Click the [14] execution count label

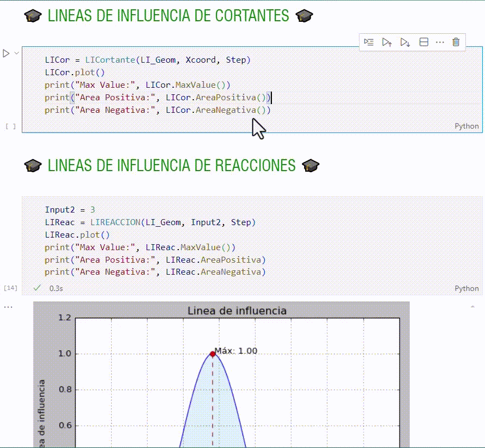point(10,288)
